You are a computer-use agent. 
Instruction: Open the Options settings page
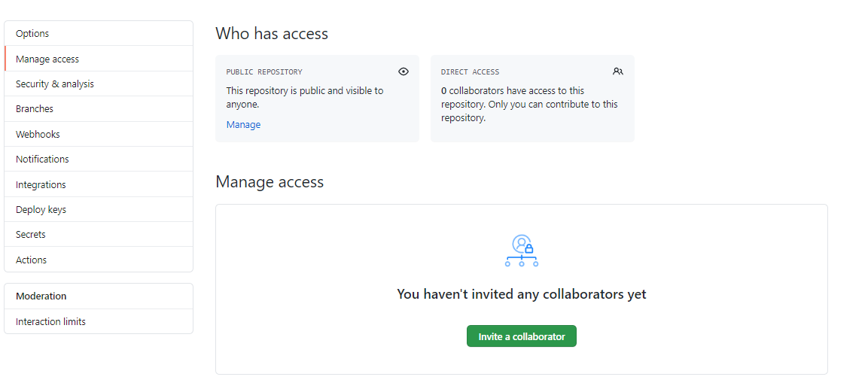[99, 34]
